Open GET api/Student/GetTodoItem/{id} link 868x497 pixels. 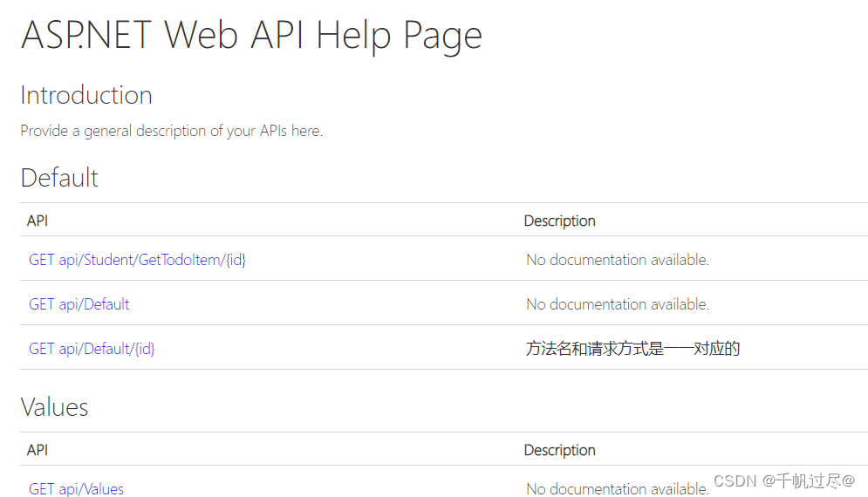(137, 260)
